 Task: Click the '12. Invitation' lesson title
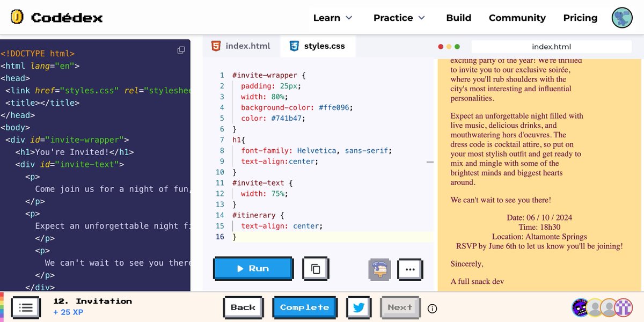tap(92, 301)
